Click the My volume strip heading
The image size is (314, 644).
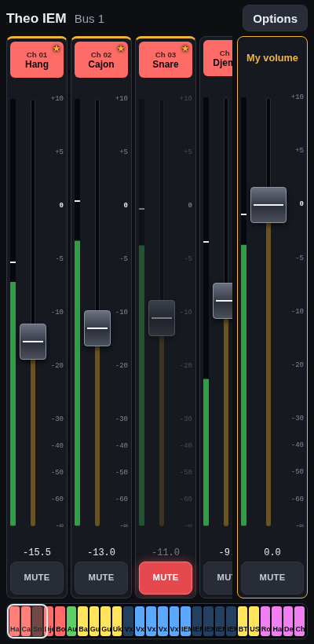272,58
